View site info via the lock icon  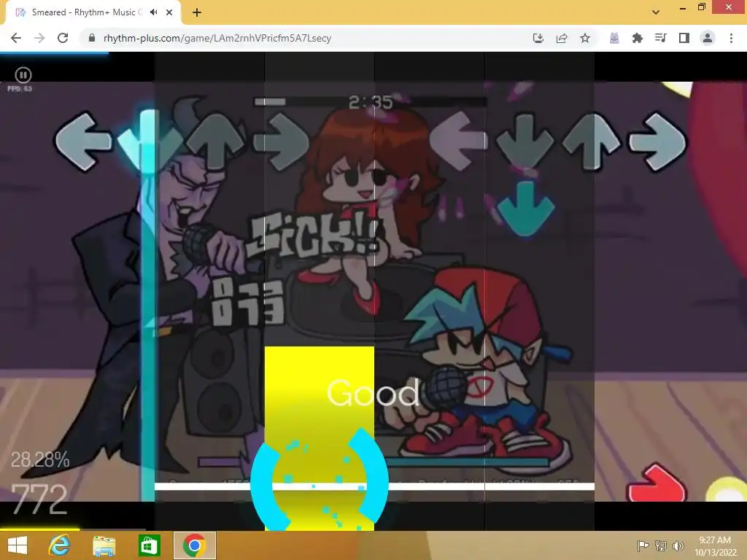[x=92, y=38]
